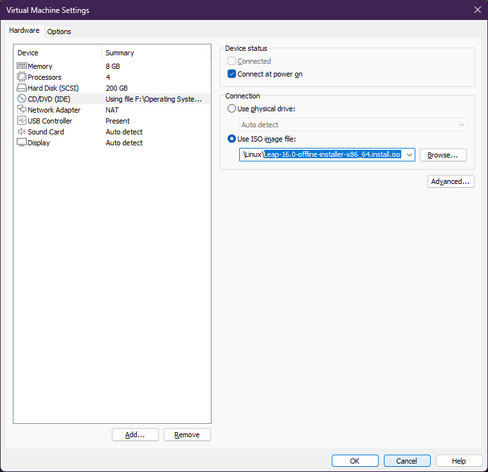Open the Advanced... settings
The width and height of the screenshot is (488, 472).
[x=450, y=181]
